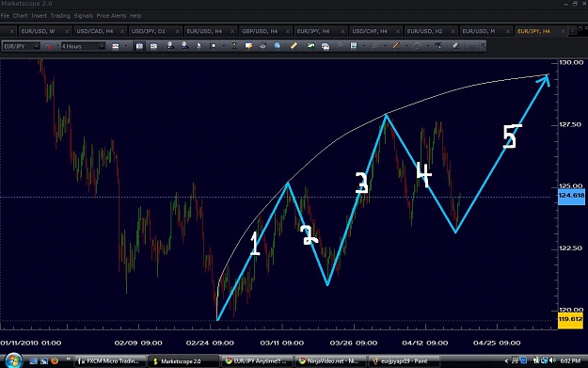Close the USD/CAD, H4 tab
The width and height of the screenshot is (588, 368).
[x=122, y=31]
